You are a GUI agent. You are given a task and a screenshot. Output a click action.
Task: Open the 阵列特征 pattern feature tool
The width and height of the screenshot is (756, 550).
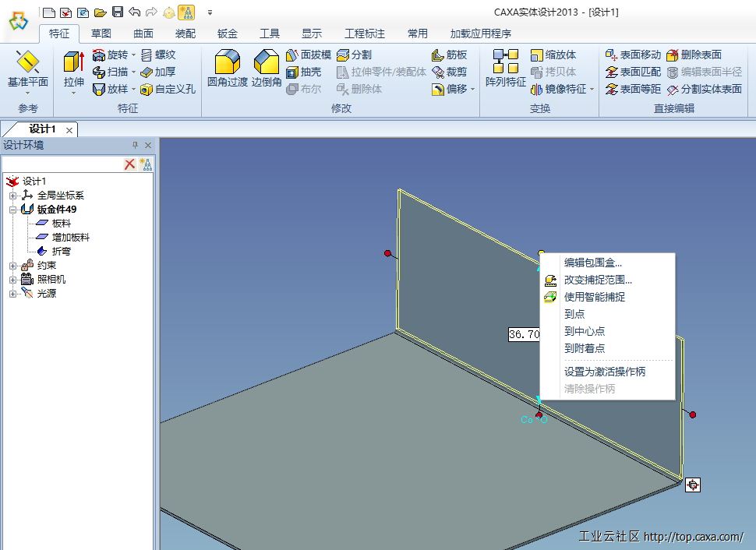click(505, 68)
